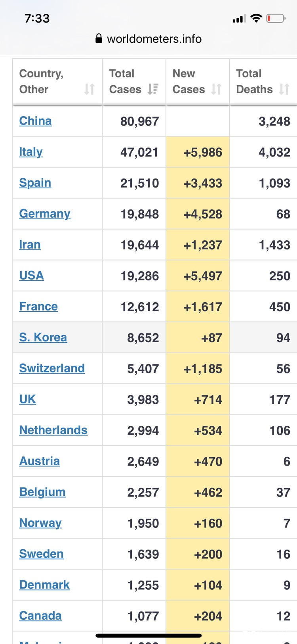Tap the 7:33 clock in status bar
This screenshot has height=644, width=297.
pos(37,18)
